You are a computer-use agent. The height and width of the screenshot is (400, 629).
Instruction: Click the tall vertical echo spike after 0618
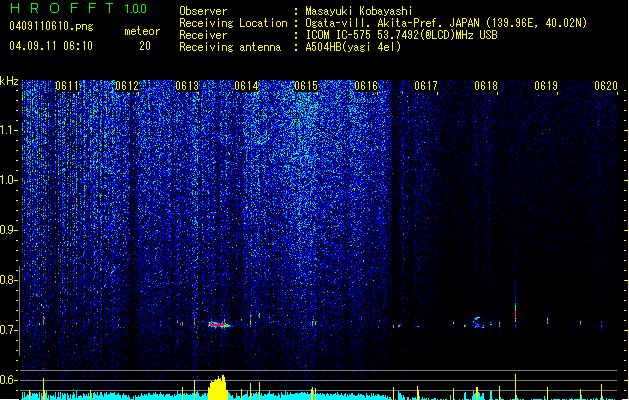click(x=515, y=305)
